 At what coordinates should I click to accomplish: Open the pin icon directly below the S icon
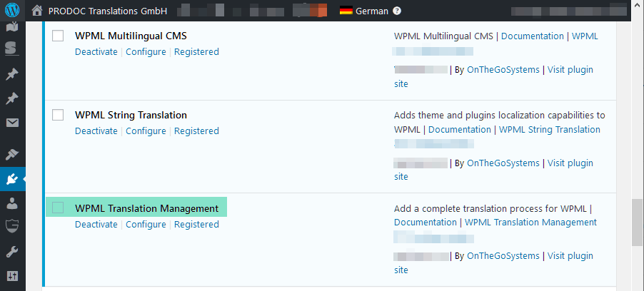(x=12, y=75)
